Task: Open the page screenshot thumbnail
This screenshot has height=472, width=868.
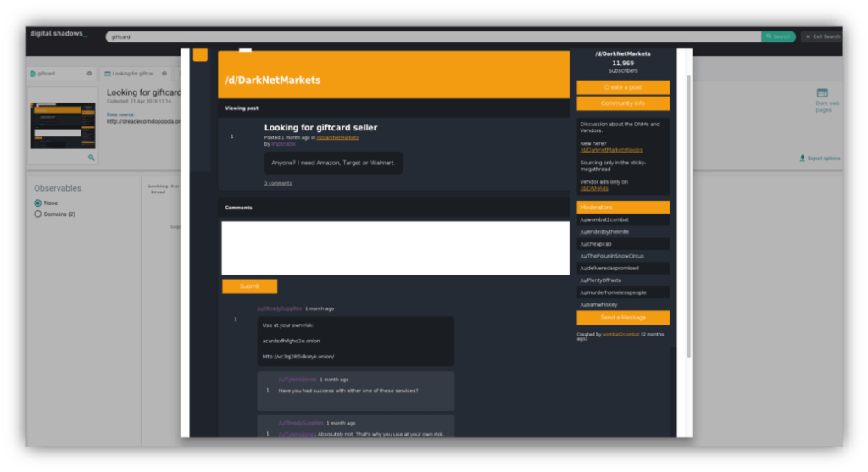Action: [63, 125]
